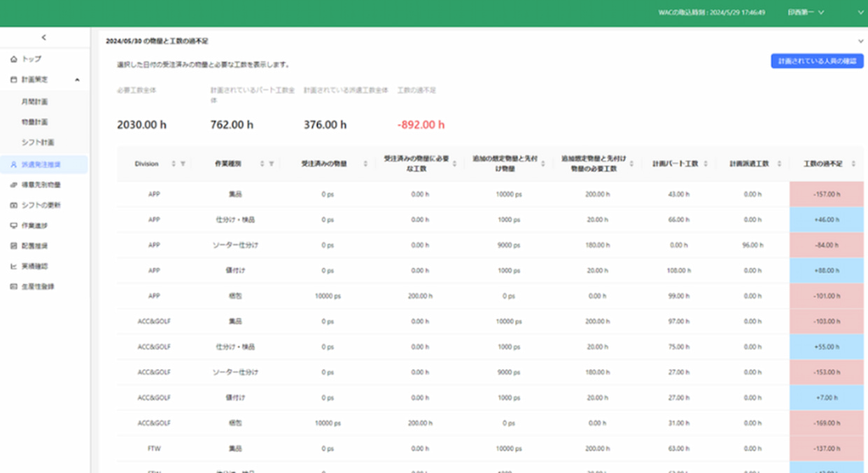The image size is (868, 473).
Task: Click the -169.00 h cell
Action: pyautogui.click(x=827, y=423)
